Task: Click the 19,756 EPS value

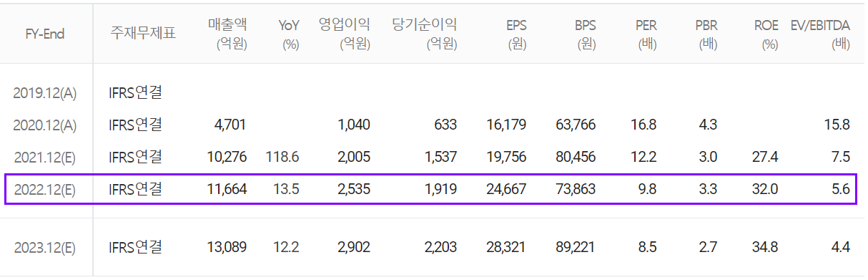Action: tap(506, 157)
